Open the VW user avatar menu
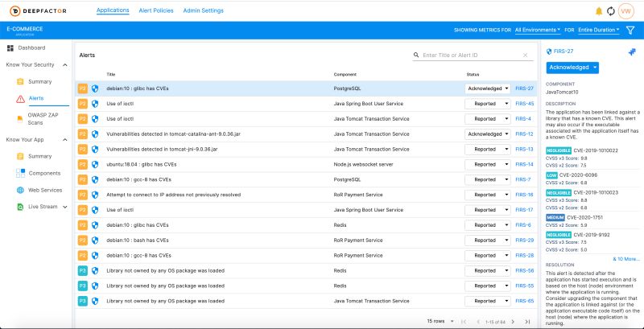This screenshot has height=329, width=644. click(626, 11)
